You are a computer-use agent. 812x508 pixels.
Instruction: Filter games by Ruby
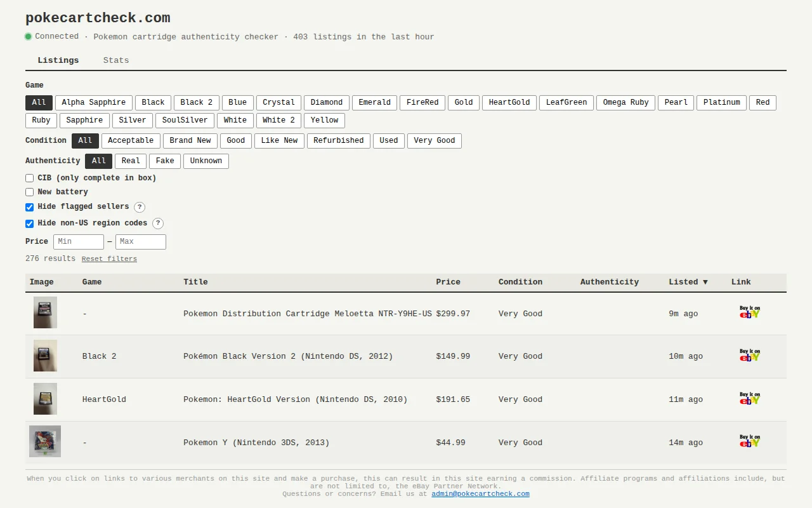(x=41, y=121)
